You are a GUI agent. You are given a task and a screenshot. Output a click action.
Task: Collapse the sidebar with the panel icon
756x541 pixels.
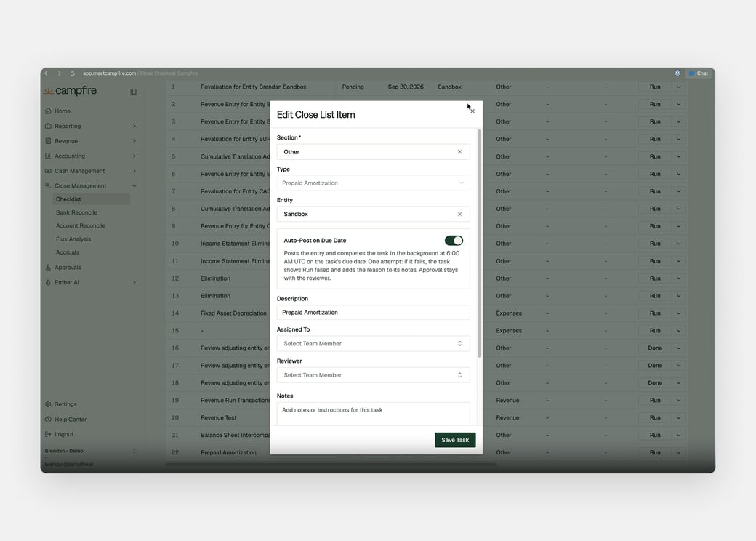[134, 92]
